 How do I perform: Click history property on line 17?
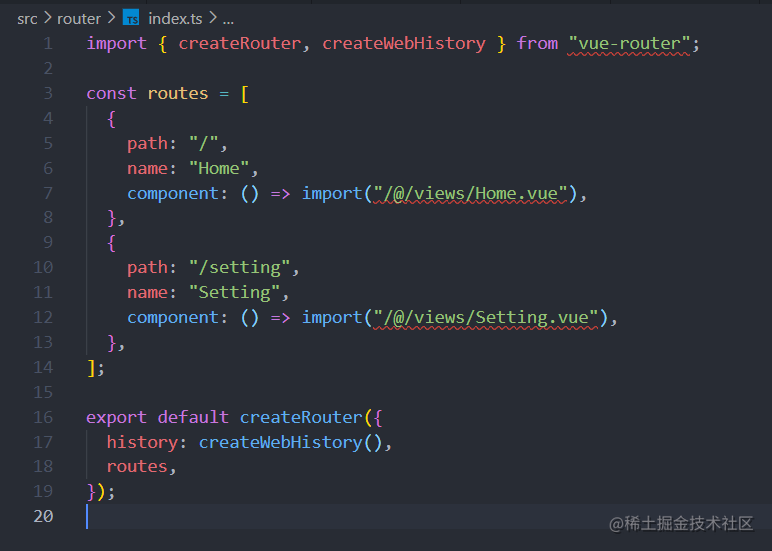pyautogui.click(x=142, y=442)
